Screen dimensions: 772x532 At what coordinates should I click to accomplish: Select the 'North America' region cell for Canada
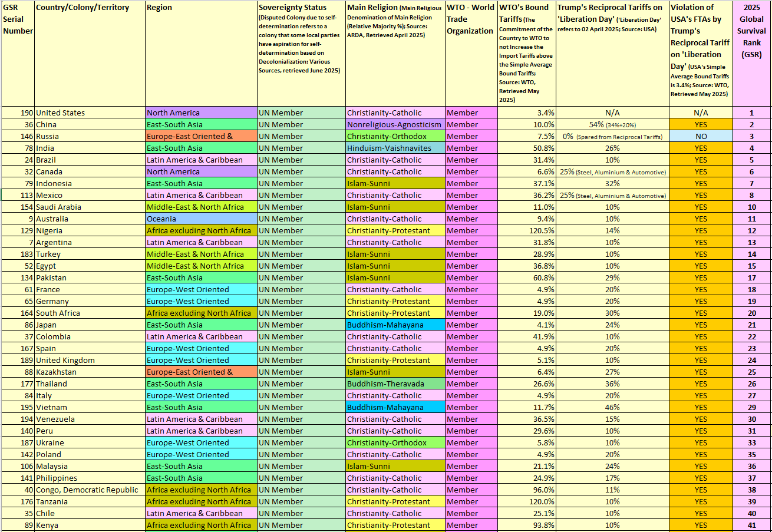tap(201, 171)
